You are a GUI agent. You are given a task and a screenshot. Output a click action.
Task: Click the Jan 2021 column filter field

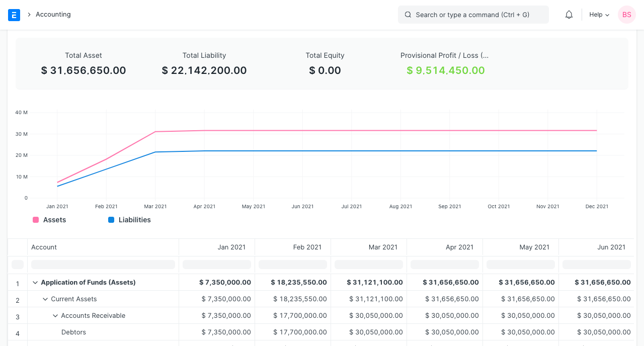coord(217,265)
